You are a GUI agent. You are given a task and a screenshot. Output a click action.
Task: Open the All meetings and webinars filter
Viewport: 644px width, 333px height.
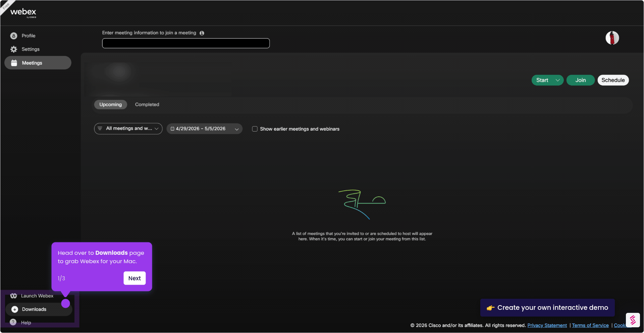(128, 129)
